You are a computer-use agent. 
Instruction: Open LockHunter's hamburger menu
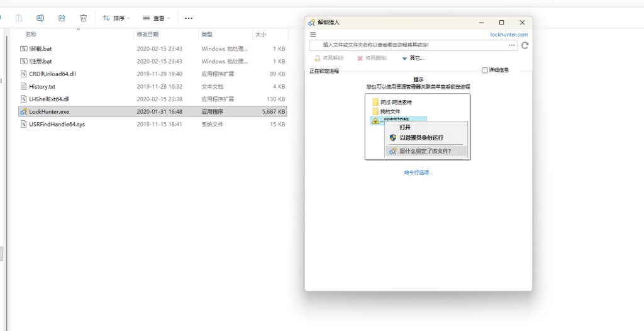(x=313, y=35)
